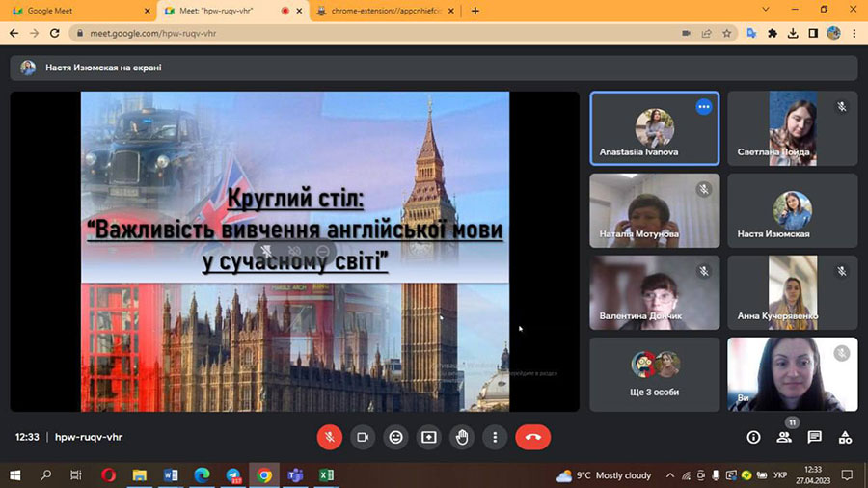Switch to the Google Meet tab
The height and width of the screenshot is (488, 868).
click(x=77, y=11)
